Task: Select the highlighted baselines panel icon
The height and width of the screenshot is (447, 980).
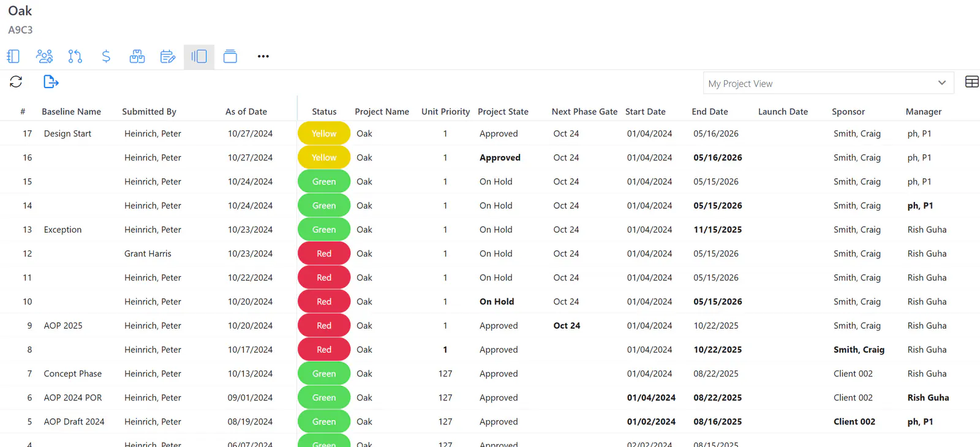Action: [199, 56]
